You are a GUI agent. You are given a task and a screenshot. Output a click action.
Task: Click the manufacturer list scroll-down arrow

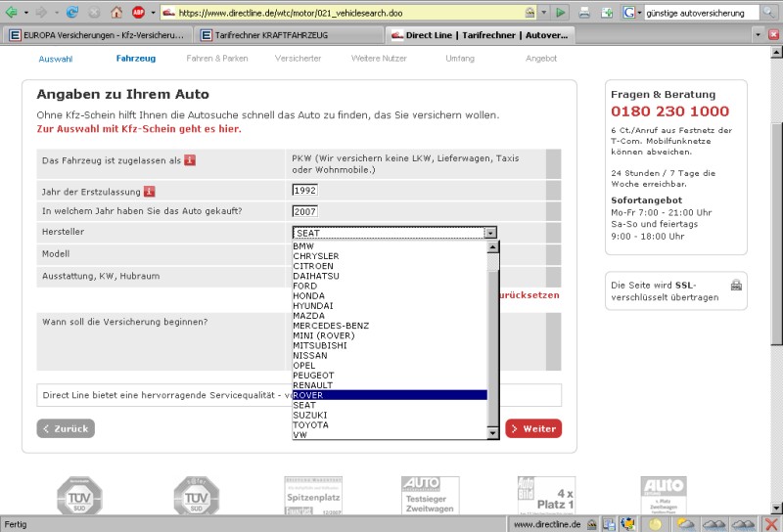[x=493, y=433]
